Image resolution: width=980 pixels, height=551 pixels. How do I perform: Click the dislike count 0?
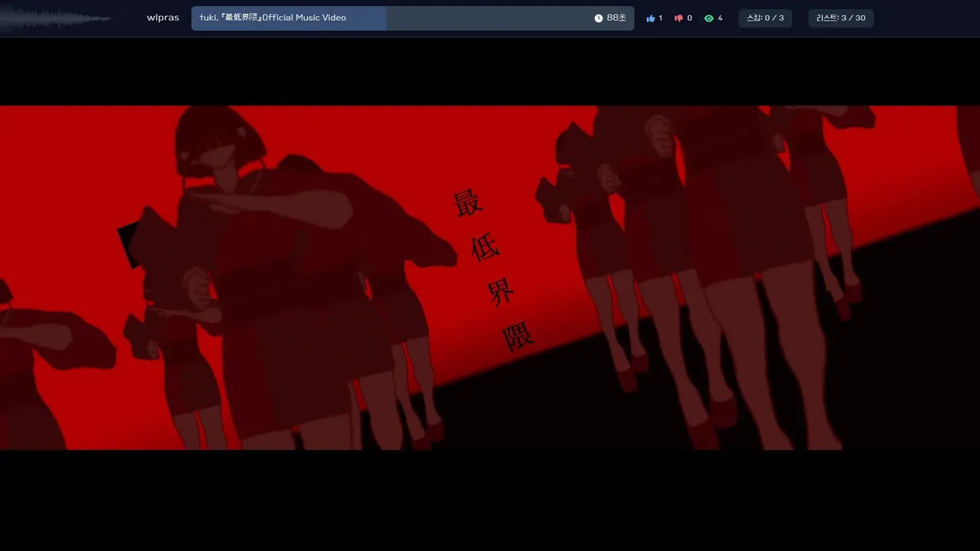[x=689, y=18]
